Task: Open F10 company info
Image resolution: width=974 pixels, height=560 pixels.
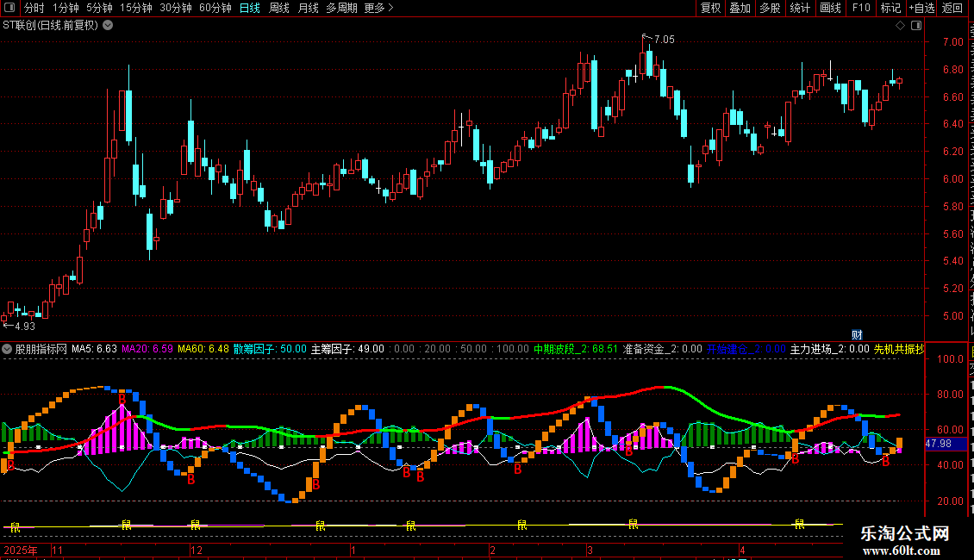Action: point(861,8)
